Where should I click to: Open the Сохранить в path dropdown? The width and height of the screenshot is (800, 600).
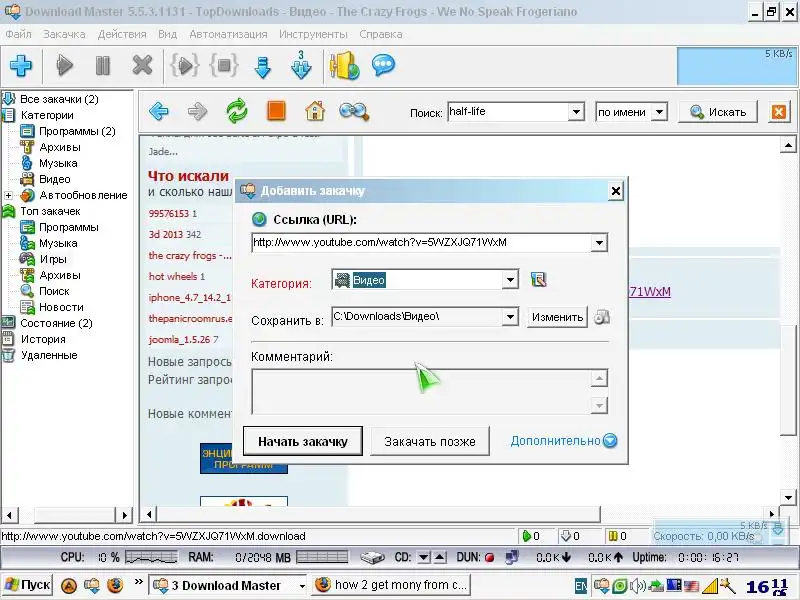click(510, 317)
